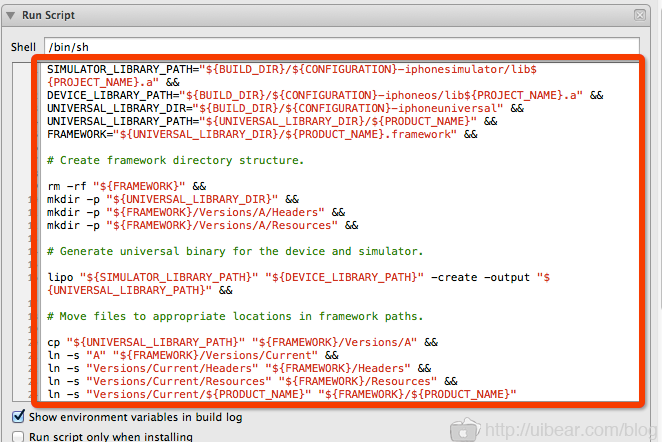
Task: Place cursor on DEVICE_LIBRARY_PATH assignment line
Action: (x=300, y=96)
